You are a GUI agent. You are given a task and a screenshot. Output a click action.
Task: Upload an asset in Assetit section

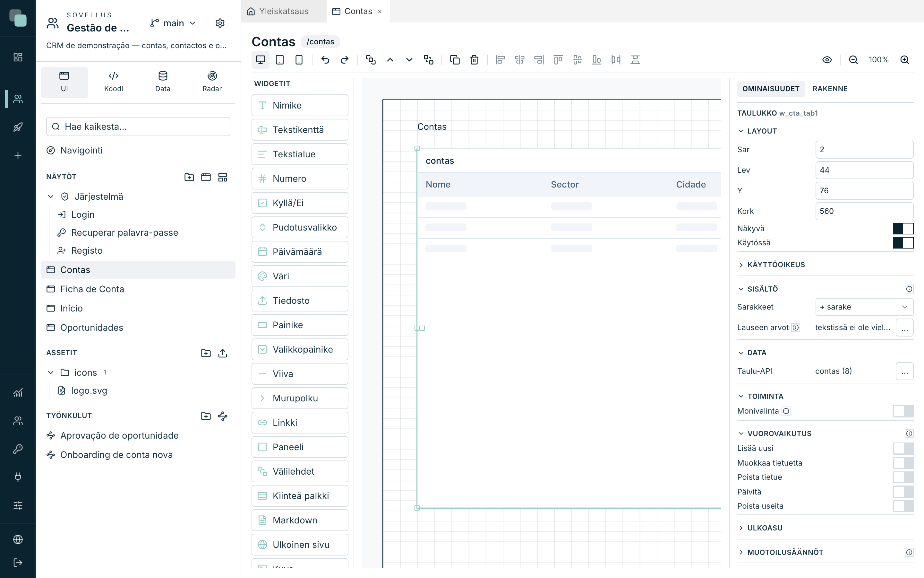pos(223,353)
